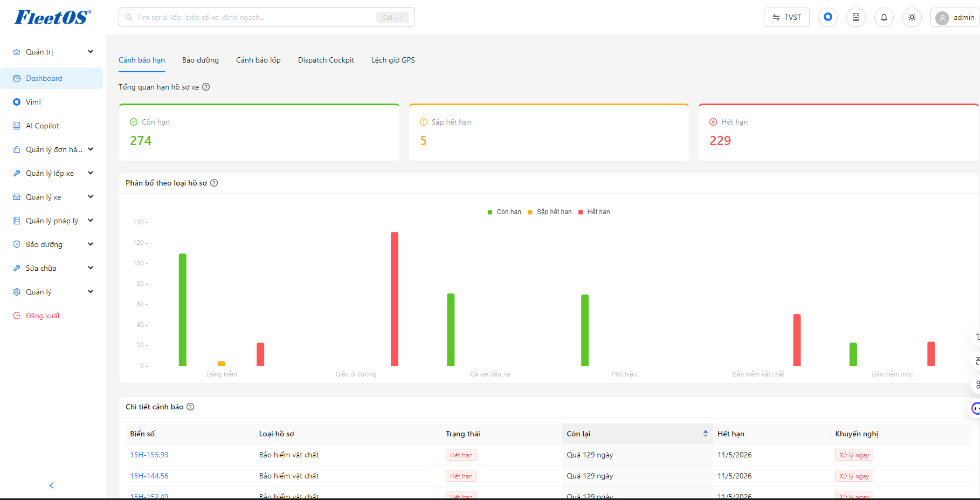
Task: Open vehicle link 15H-144.56
Action: [149, 476]
